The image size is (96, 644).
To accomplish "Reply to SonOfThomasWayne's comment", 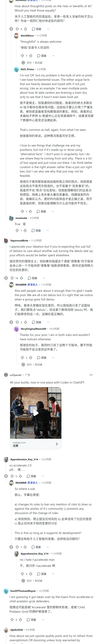I will coord(31,620).
